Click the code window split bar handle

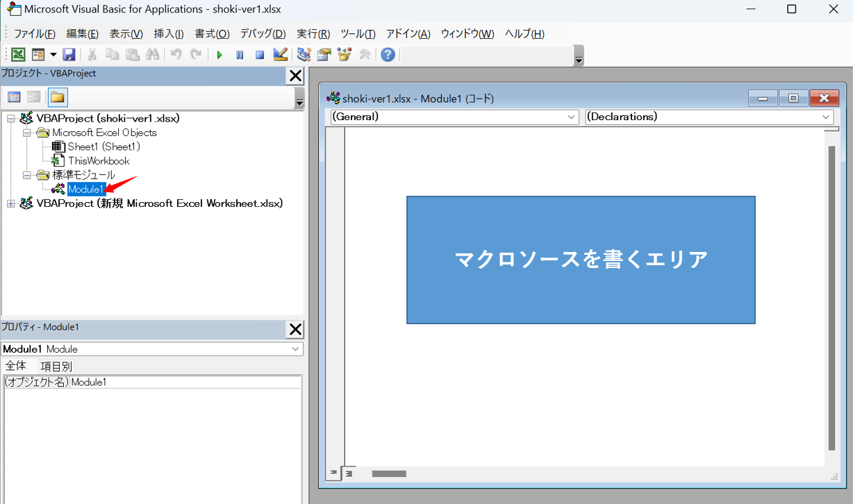(x=831, y=128)
